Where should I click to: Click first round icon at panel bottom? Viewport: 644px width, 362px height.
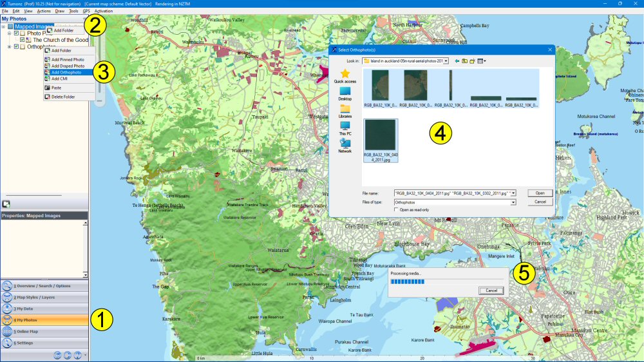[57, 355]
